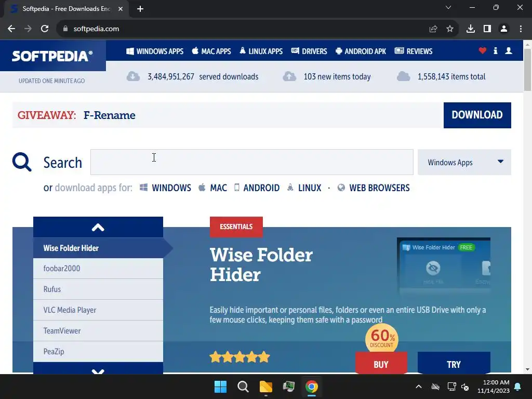
Task: Collapse list with the up chevron
Action: click(x=98, y=227)
